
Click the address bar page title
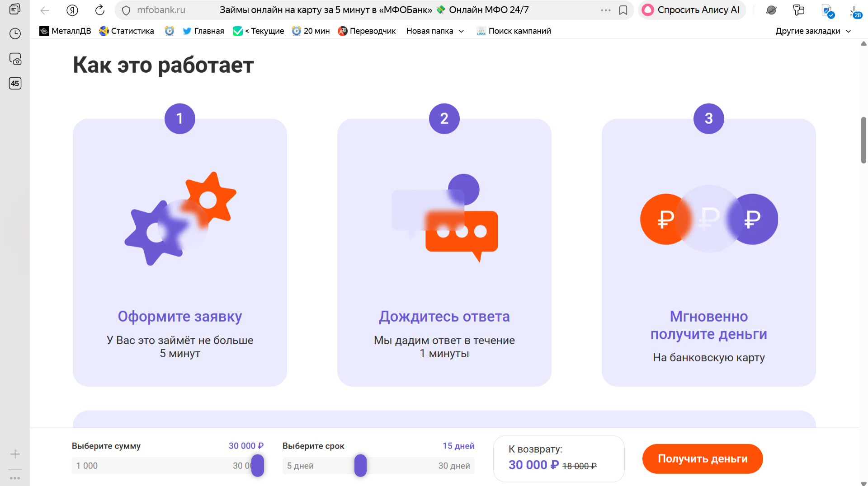coord(374,10)
